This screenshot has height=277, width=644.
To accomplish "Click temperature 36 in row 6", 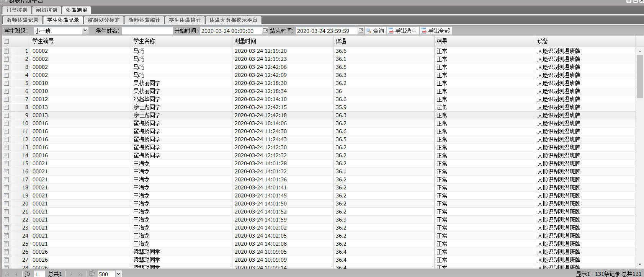I will pyautogui.click(x=339, y=91).
